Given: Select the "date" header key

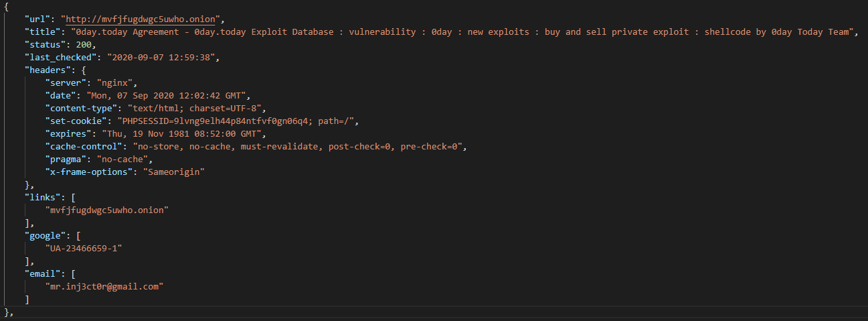Looking at the screenshot, I should pos(61,96).
